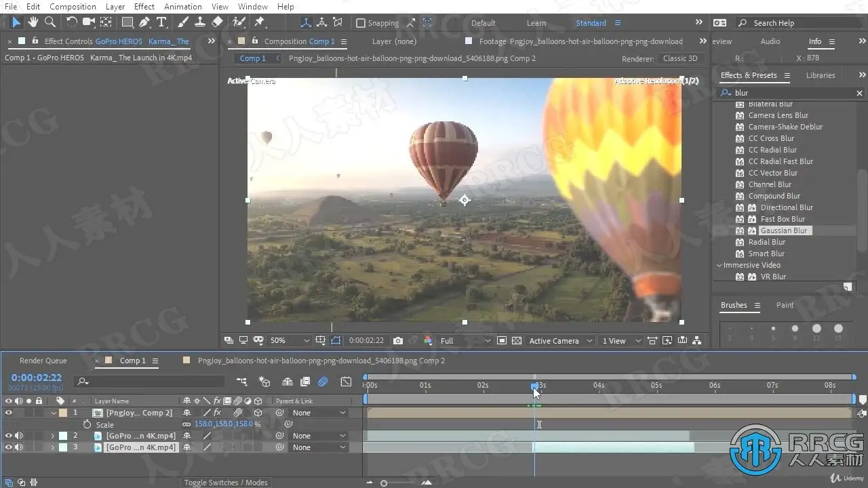Open the Active Camera view dropdown
This screenshot has height=488, width=868.
560,341
